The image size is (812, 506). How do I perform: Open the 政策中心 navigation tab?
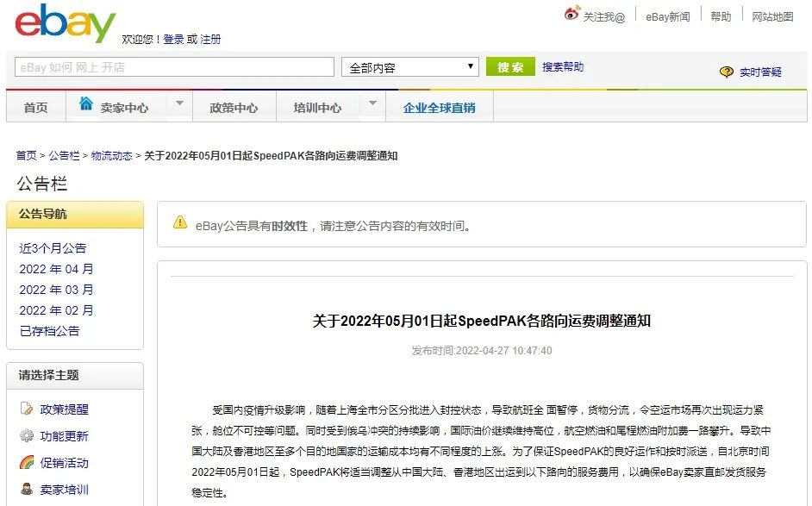click(234, 108)
